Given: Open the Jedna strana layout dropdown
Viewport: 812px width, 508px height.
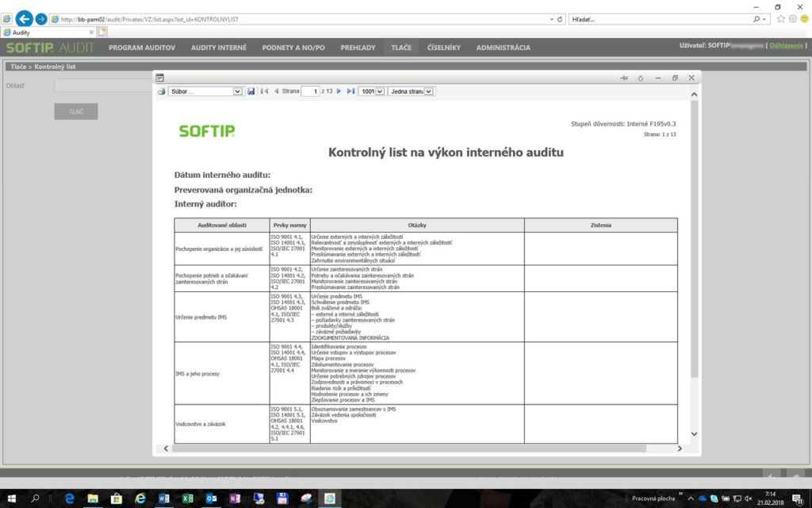Looking at the screenshot, I should click(x=427, y=90).
